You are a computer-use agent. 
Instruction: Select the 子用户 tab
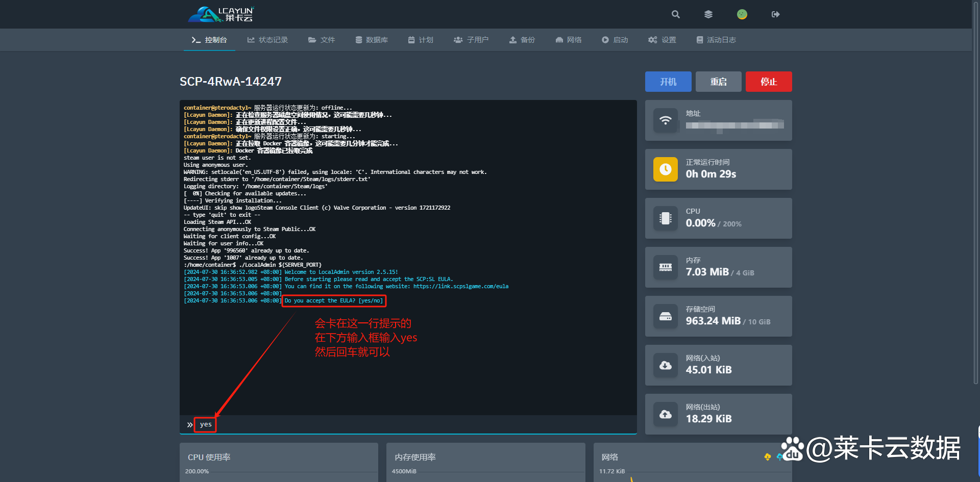(x=471, y=40)
